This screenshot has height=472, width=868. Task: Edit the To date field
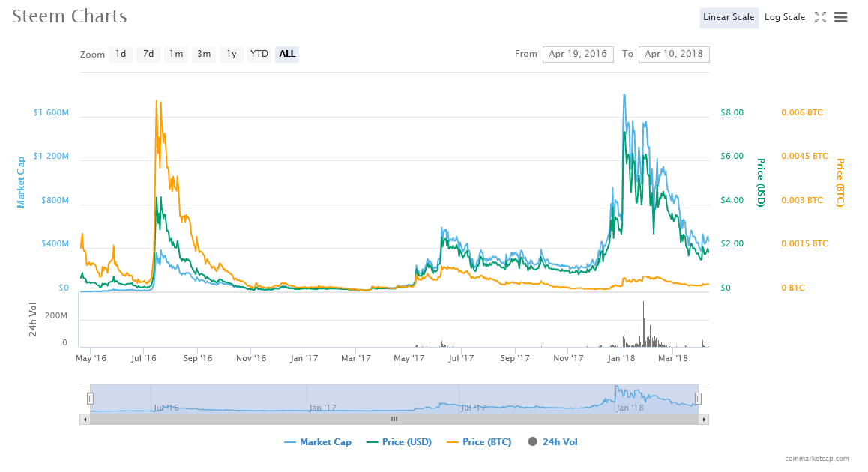point(674,54)
